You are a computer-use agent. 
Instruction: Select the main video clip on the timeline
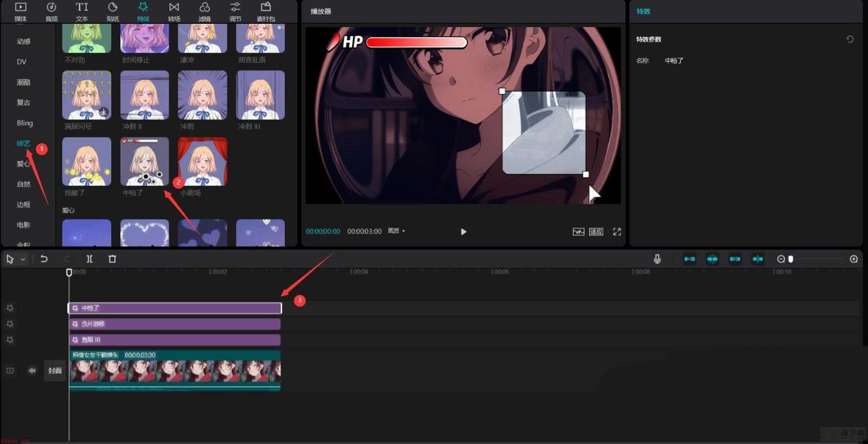pyautogui.click(x=175, y=370)
